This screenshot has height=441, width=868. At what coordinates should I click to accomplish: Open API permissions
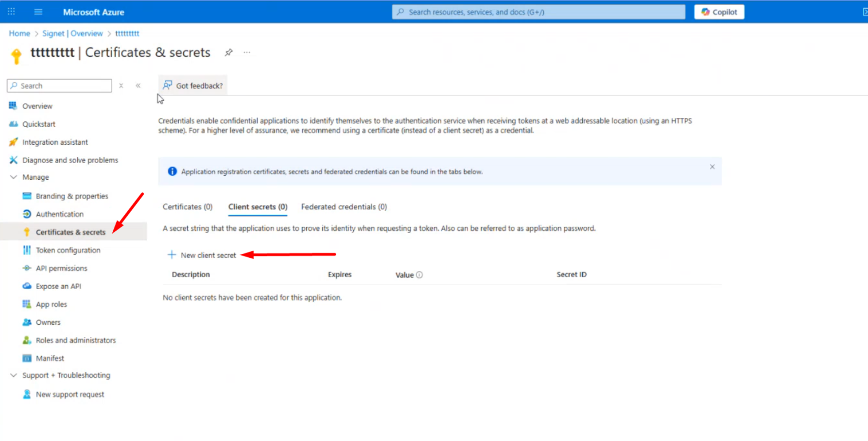coord(61,268)
